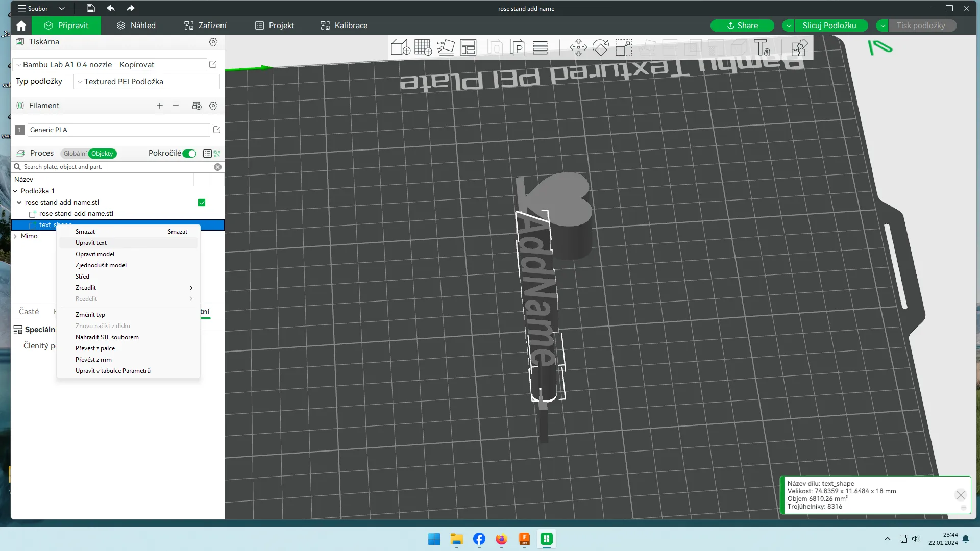The width and height of the screenshot is (980, 551).
Task: Open the variable layer height tool
Action: click(x=540, y=47)
